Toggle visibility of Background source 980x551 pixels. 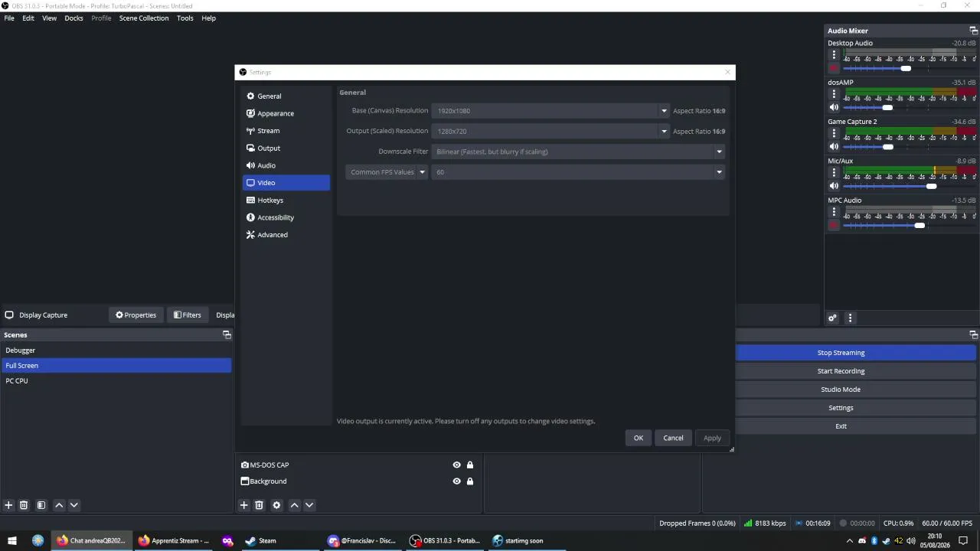click(x=456, y=481)
